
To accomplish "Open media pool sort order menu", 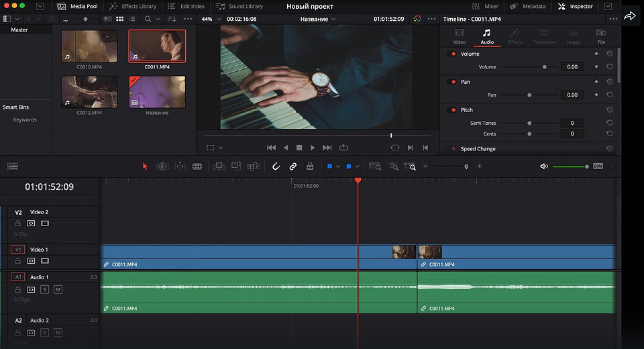I will click(x=172, y=19).
